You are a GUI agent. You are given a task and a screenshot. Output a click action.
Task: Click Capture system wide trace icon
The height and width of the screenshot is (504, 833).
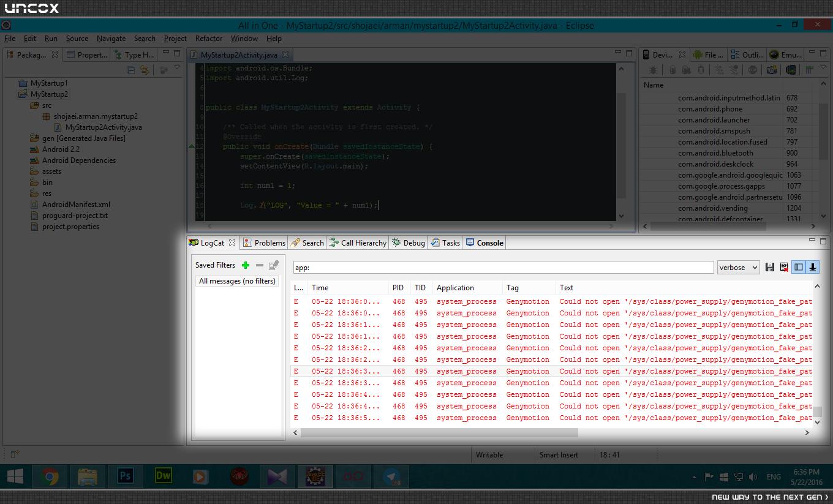pos(809,70)
